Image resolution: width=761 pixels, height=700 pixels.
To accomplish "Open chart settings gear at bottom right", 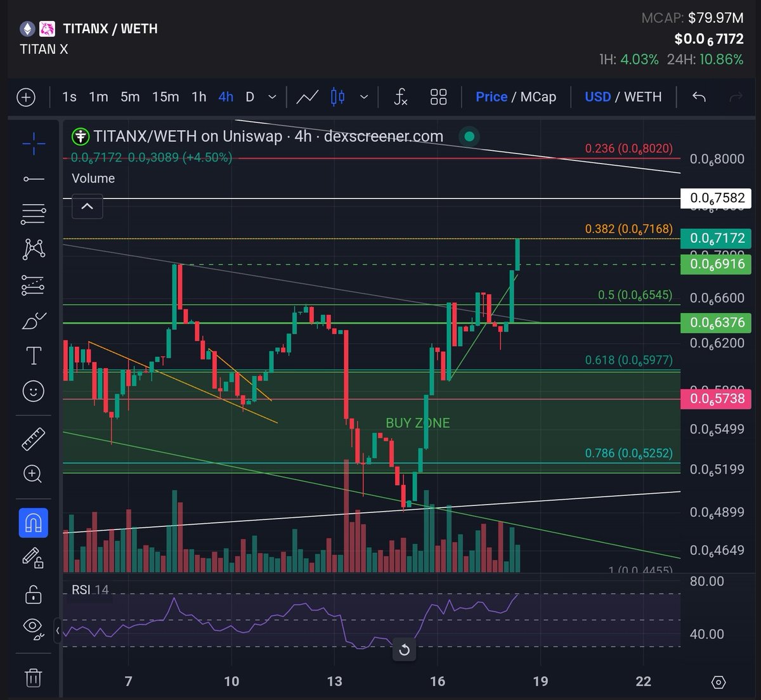I will click(x=719, y=682).
